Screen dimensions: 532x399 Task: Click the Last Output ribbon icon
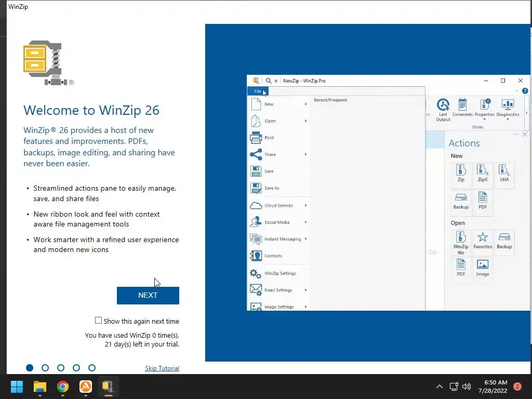443,105
